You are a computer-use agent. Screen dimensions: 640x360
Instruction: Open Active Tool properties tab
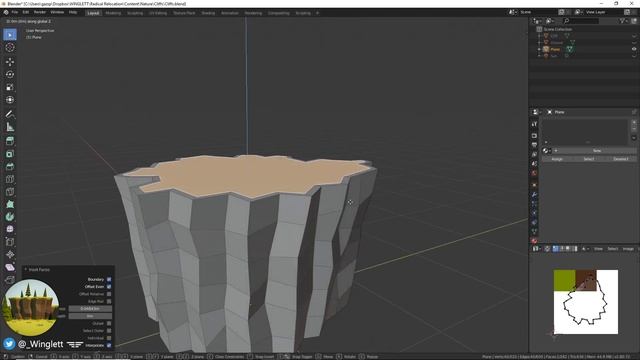point(534,124)
